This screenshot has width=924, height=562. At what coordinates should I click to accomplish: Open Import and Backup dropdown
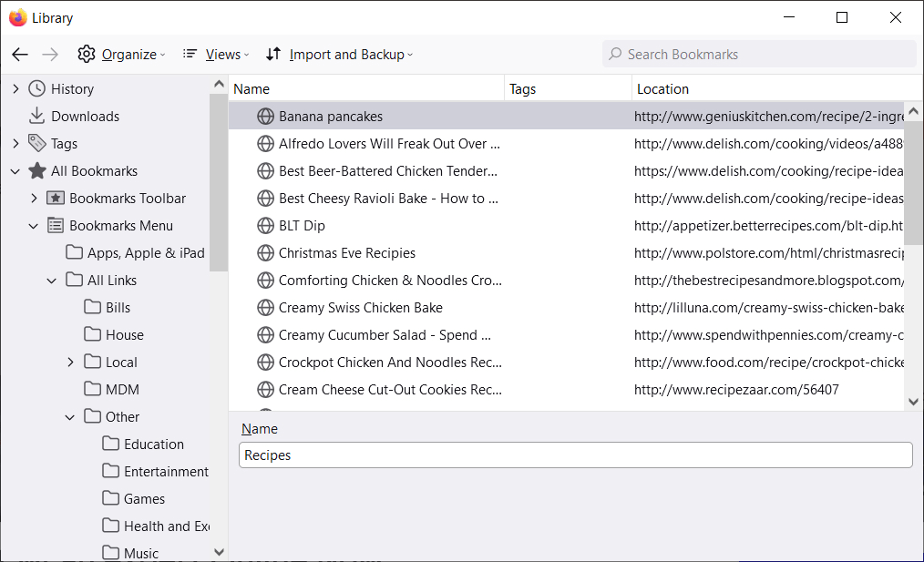click(x=339, y=55)
